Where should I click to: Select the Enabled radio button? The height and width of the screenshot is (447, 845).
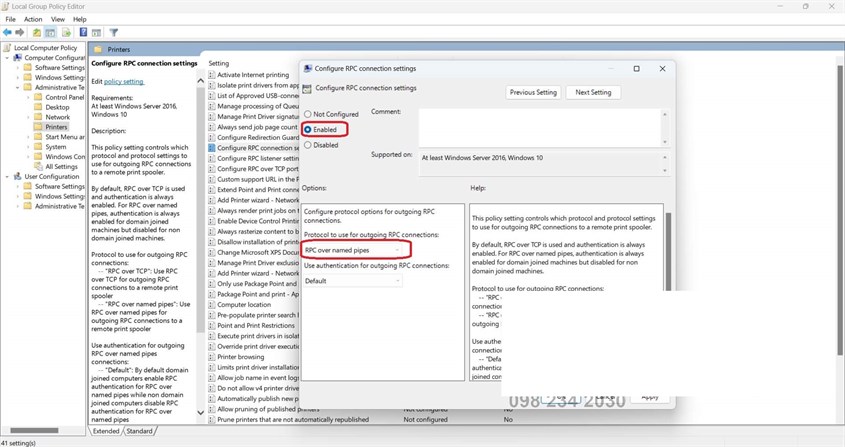[x=308, y=129]
